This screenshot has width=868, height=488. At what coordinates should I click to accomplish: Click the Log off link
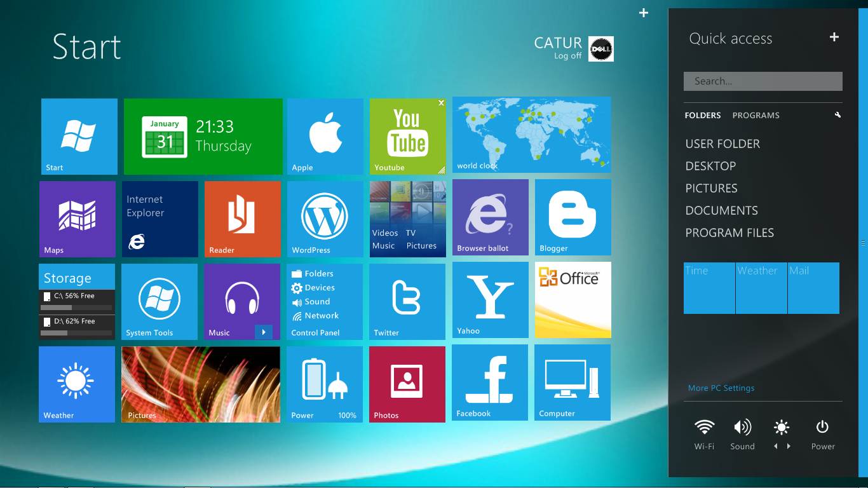click(x=567, y=56)
